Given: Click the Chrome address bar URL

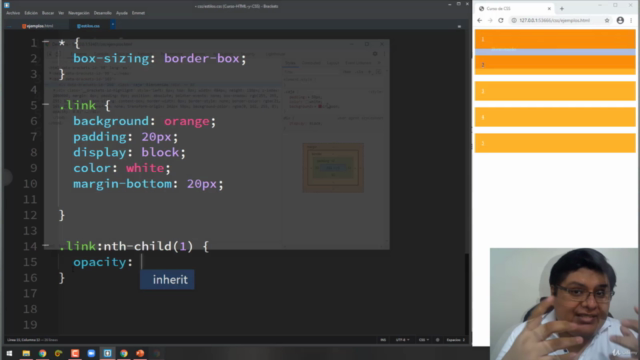Looking at the screenshot, I should tap(554, 20).
